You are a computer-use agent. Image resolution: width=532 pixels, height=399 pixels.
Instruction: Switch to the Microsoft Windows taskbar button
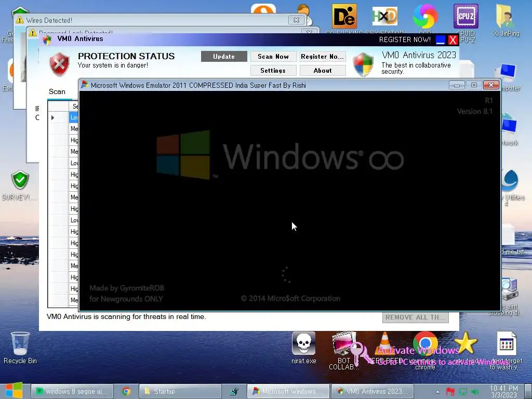pyautogui.click(x=288, y=391)
